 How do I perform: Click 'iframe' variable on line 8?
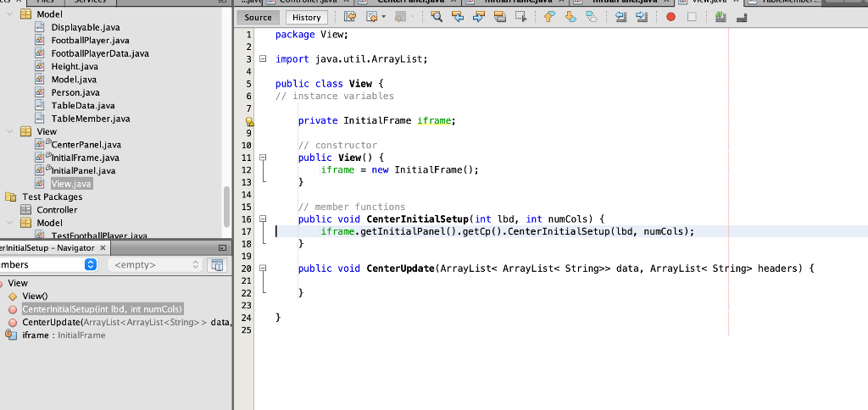[433, 120]
